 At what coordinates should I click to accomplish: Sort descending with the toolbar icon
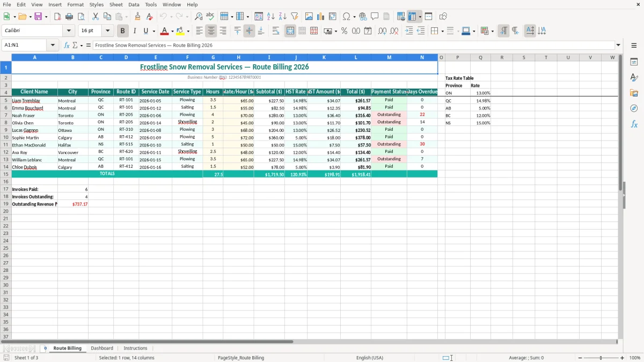[283, 17]
